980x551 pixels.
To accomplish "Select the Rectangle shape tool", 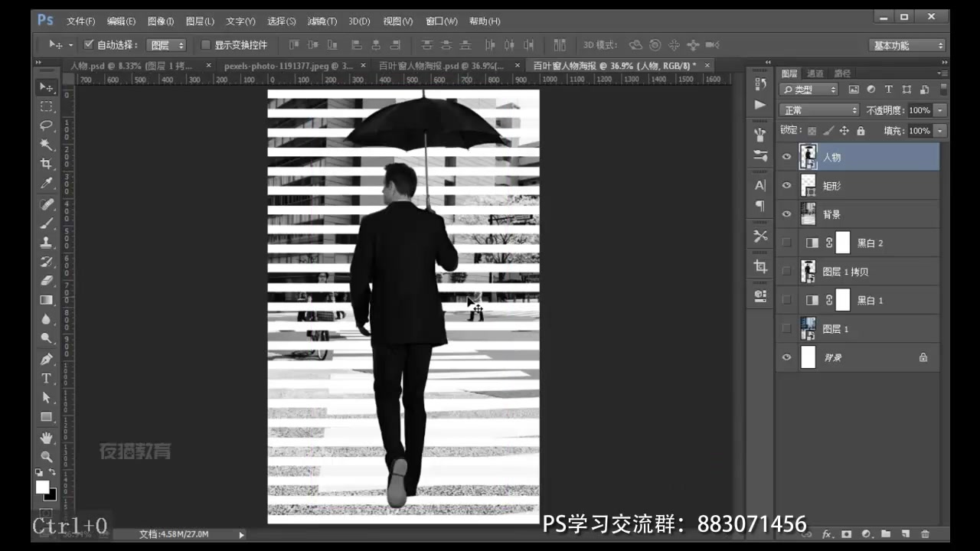I will tap(47, 416).
